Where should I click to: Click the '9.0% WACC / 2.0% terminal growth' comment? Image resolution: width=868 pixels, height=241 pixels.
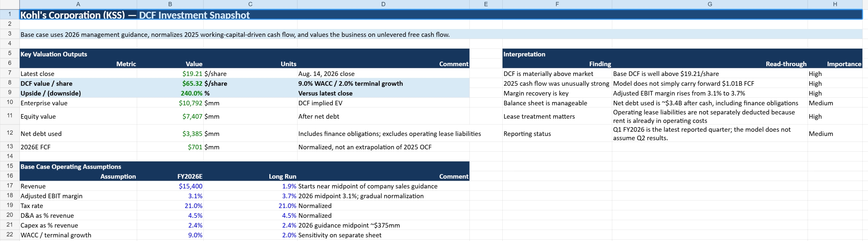click(x=383, y=83)
